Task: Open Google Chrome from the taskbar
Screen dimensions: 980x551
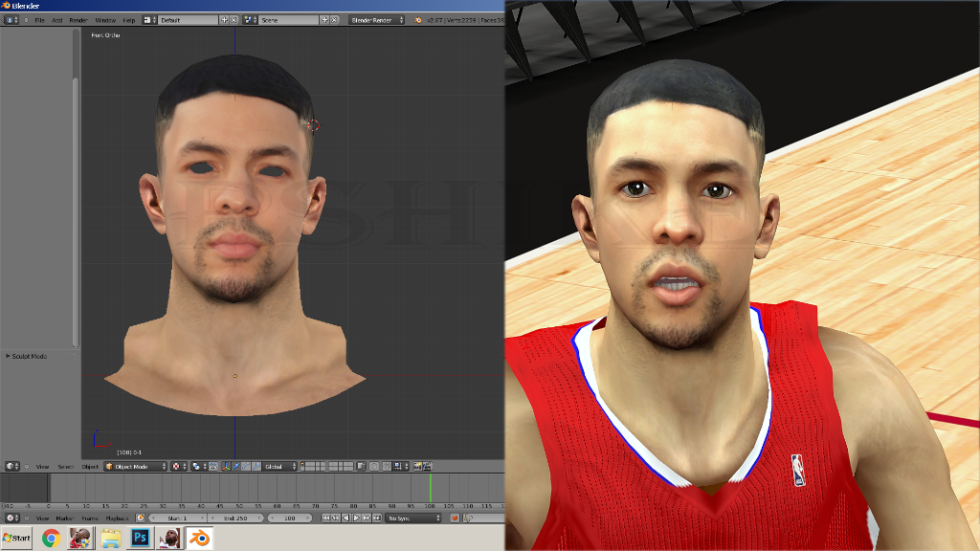Action: pos(51,538)
